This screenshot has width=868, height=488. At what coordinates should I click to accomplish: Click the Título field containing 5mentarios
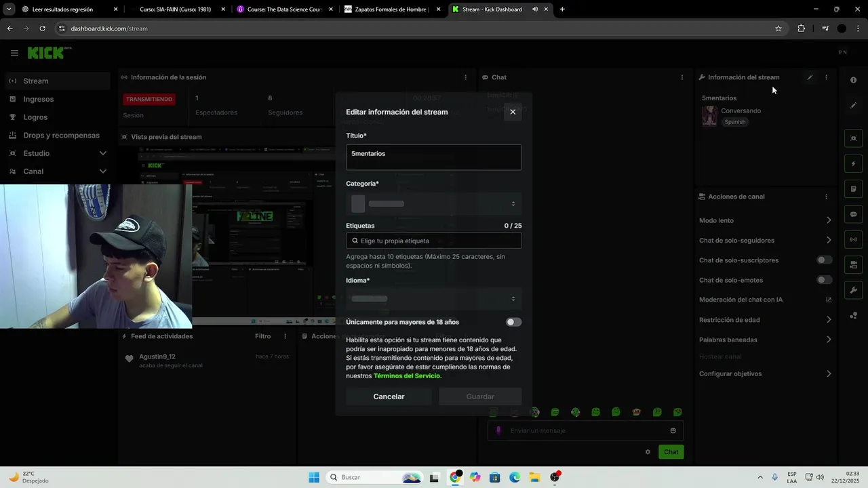[433, 157]
